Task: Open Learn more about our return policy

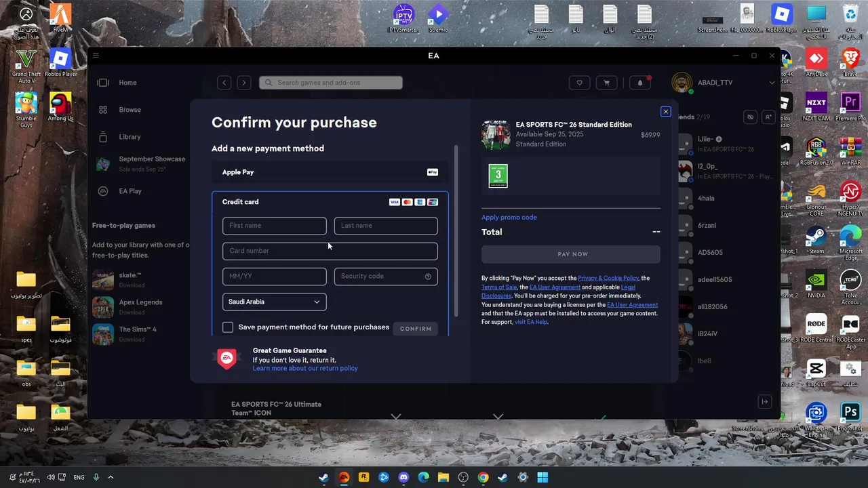Action: [305, 369]
